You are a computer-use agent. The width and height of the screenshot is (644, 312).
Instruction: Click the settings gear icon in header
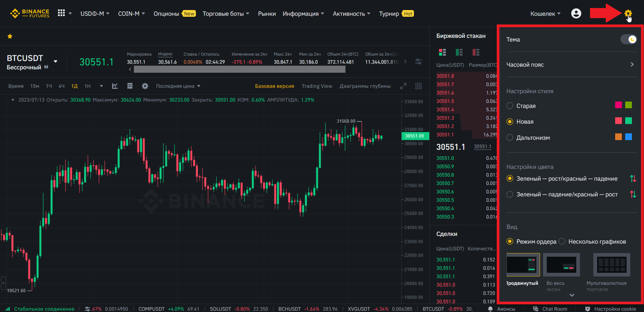click(x=628, y=13)
